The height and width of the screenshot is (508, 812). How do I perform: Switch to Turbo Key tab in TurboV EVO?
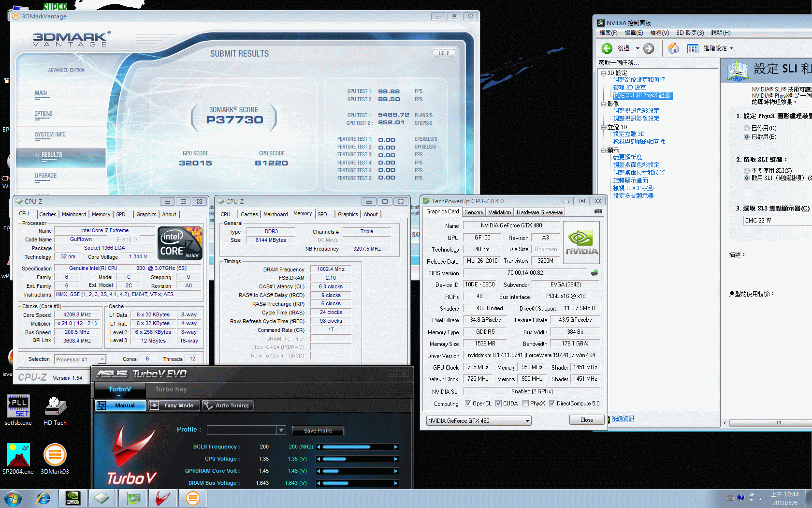[x=171, y=389]
